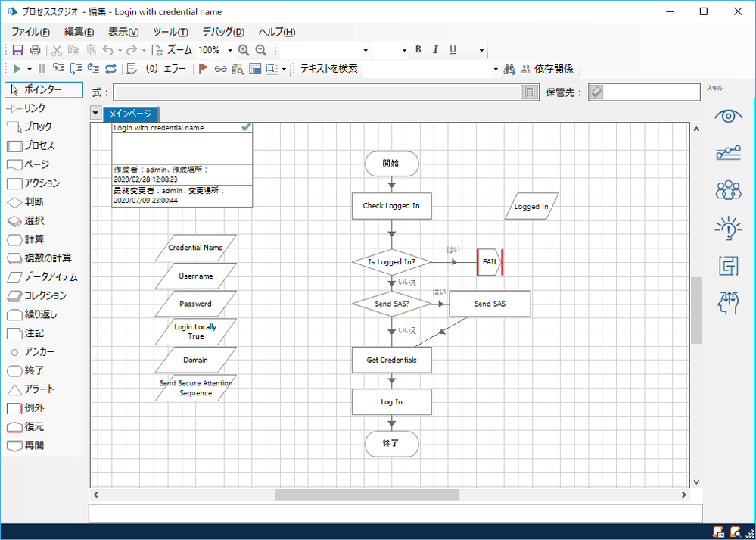Open the font color dropdown after underline
This screenshot has height=540, width=756.
point(481,50)
